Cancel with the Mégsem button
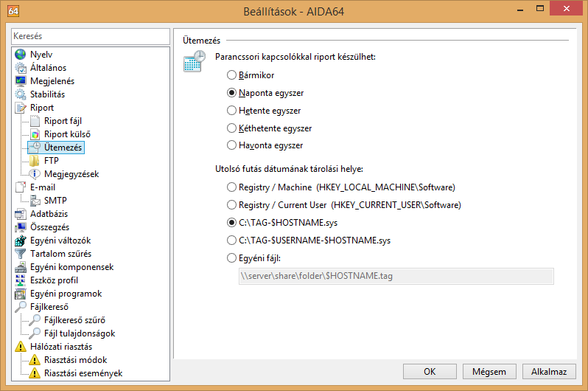Screen dimensions: 588x391 pyautogui.click(x=489, y=372)
